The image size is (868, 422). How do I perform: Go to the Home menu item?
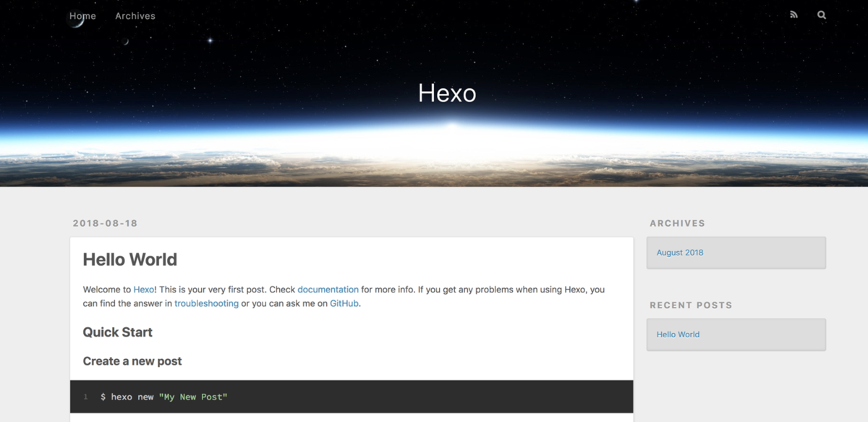click(x=82, y=16)
